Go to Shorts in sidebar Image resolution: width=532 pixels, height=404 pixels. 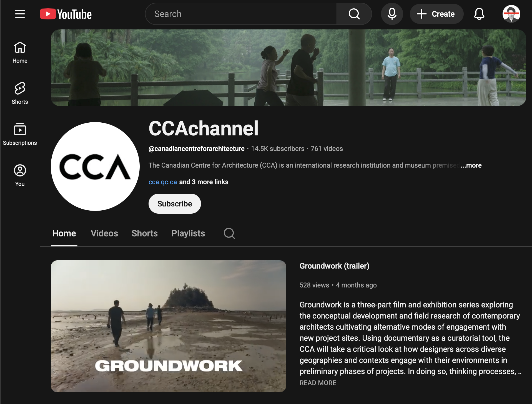click(20, 93)
